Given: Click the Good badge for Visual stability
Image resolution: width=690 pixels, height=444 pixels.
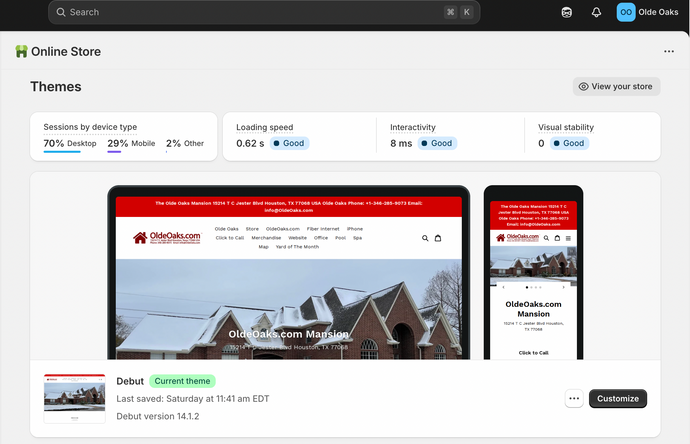Looking at the screenshot, I should pyautogui.click(x=569, y=143).
